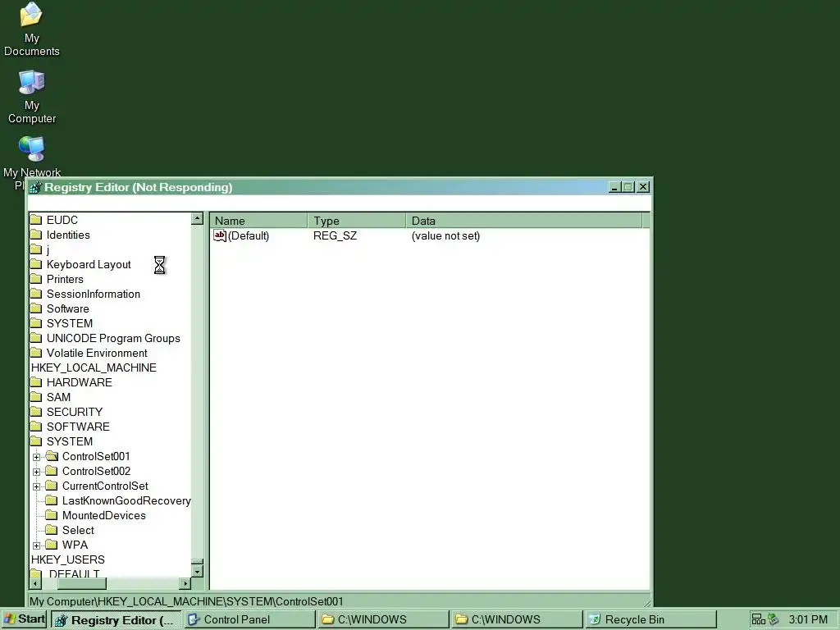Expand the WPA key
The height and width of the screenshot is (630, 840).
pyautogui.click(x=36, y=546)
